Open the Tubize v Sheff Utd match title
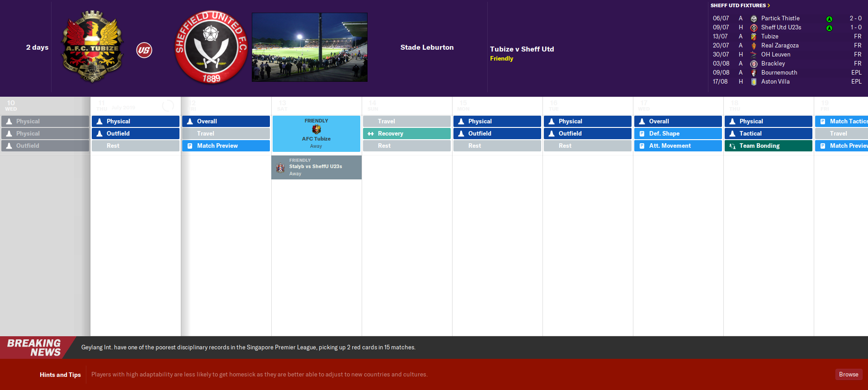The height and width of the screenshot is (390, 868). (x=522, y=49)
